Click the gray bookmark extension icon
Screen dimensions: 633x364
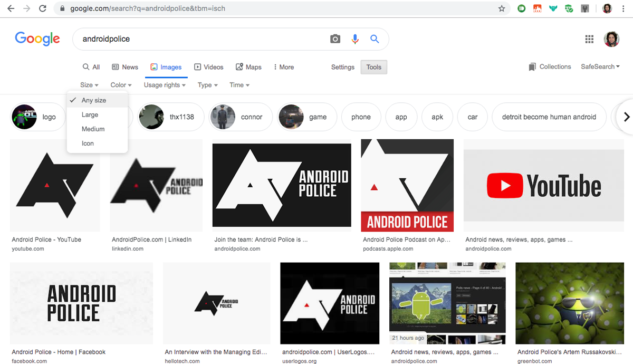(585, 8)
